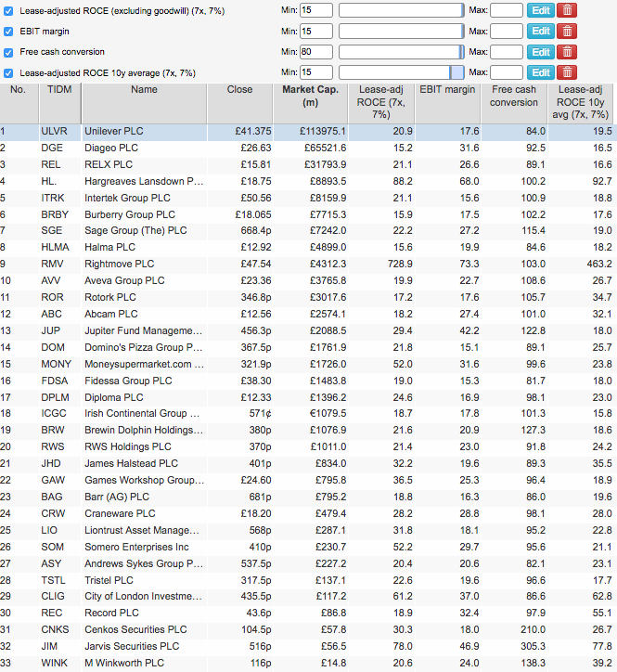Select Abcam PLC row
617x672 pixels.
(x=308, y=314)
